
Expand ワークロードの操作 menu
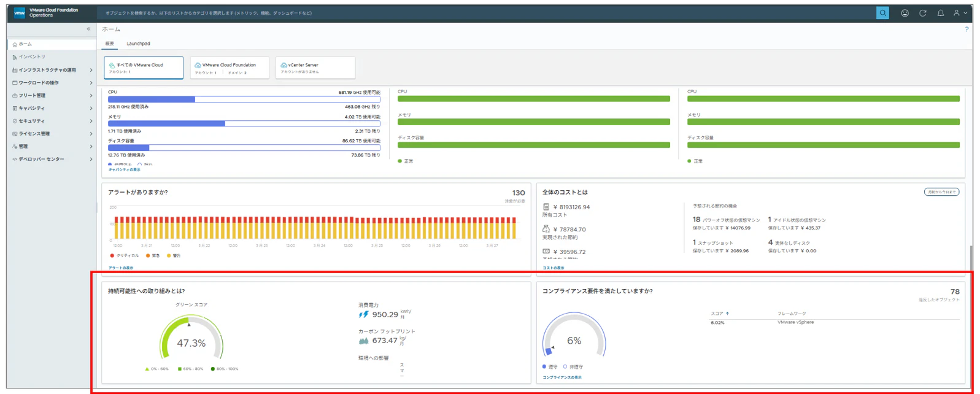(91, 83)
